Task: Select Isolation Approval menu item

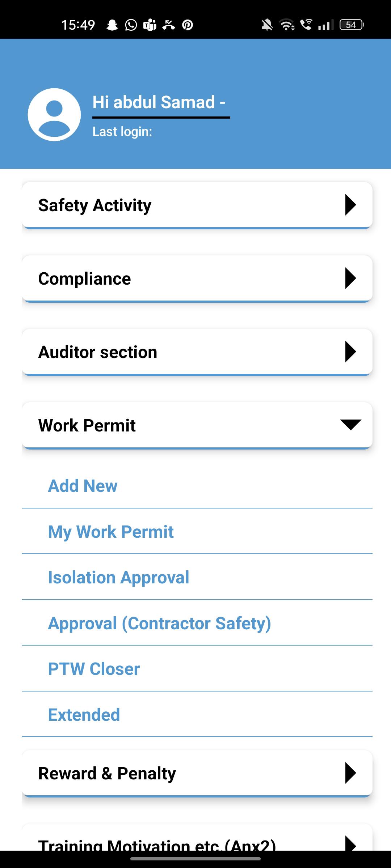Action: pos(118,578)
